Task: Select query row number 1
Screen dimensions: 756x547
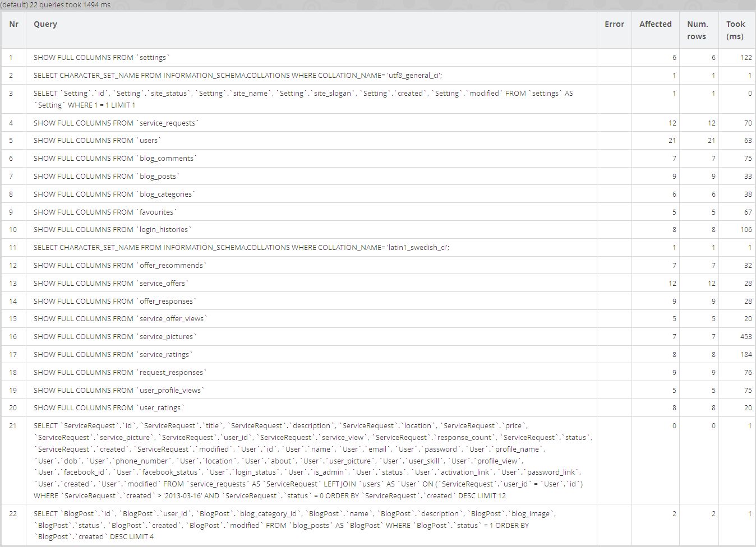Action: pyautogui.click(x=101, y=57)
